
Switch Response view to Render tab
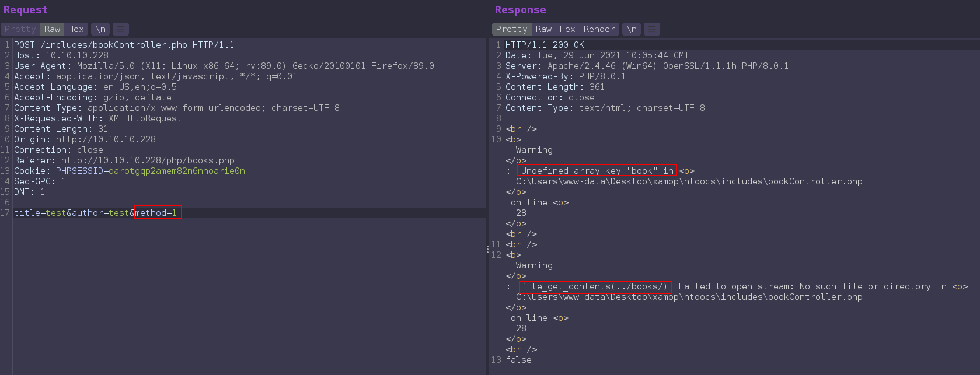coord(599,29)
